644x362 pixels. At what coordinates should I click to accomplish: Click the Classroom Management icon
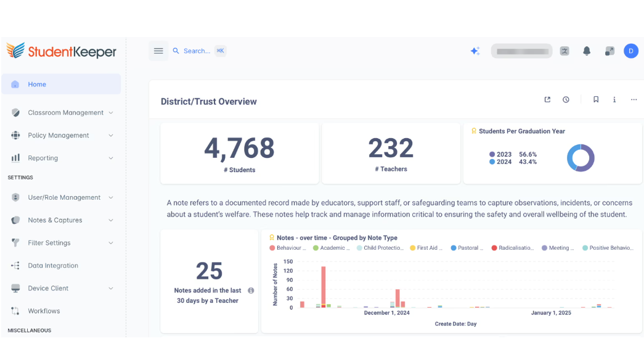coord(15,113)
